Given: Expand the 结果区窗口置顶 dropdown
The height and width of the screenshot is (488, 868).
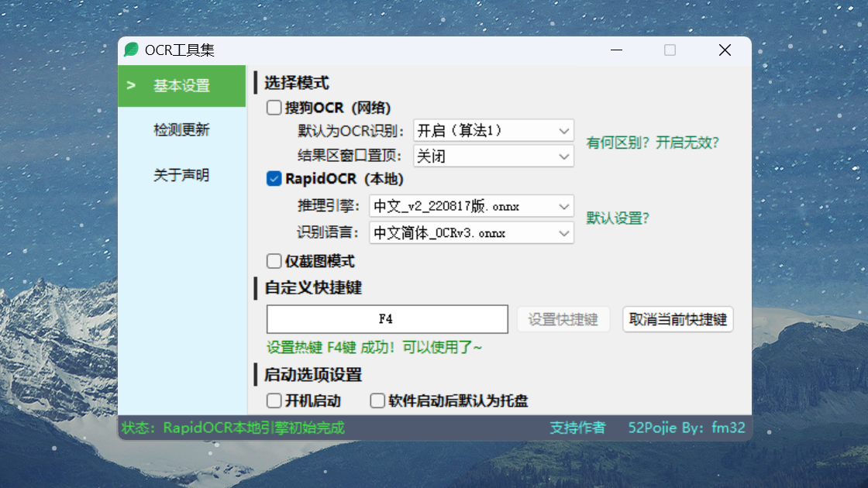Looking at the screenshot, I should click(493, 156).
